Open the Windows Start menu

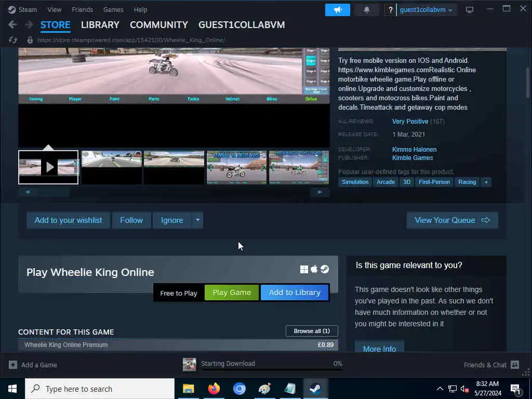pos(12,389)
